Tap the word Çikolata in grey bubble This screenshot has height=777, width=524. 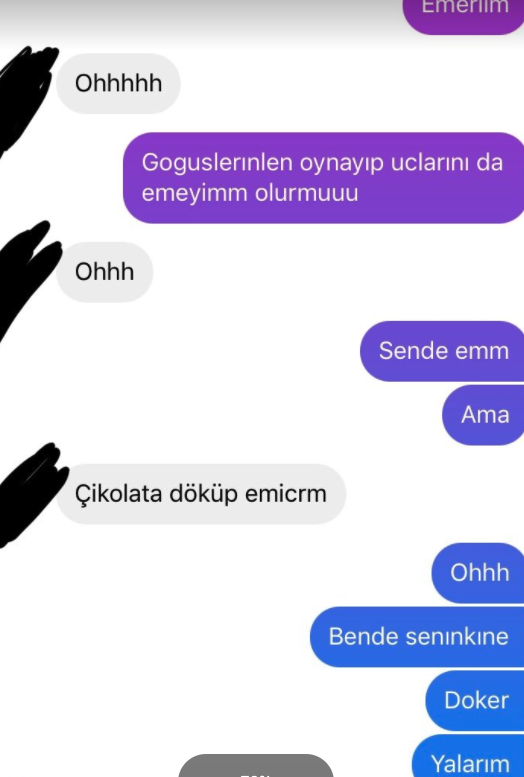pos(118,494)
